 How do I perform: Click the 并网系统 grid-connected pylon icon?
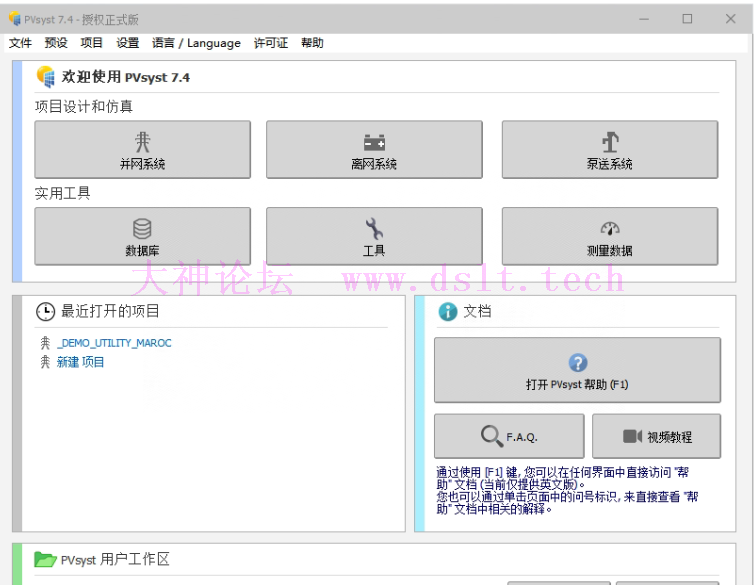pos(143,142)
